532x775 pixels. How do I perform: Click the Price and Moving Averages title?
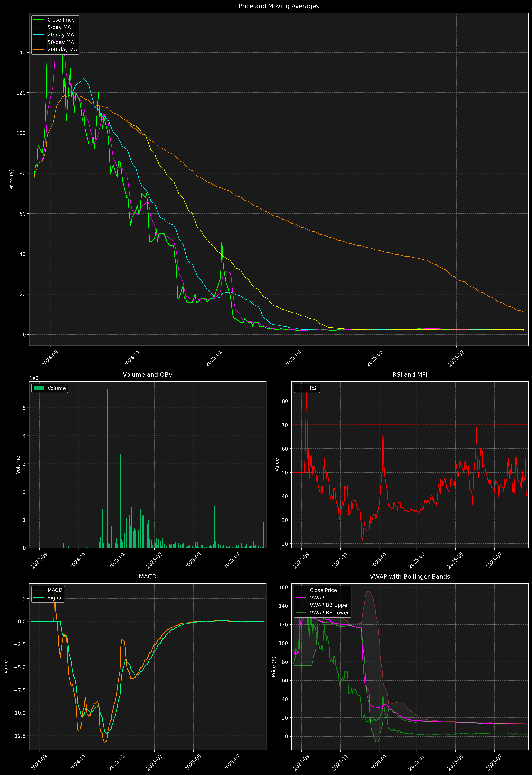279,6
